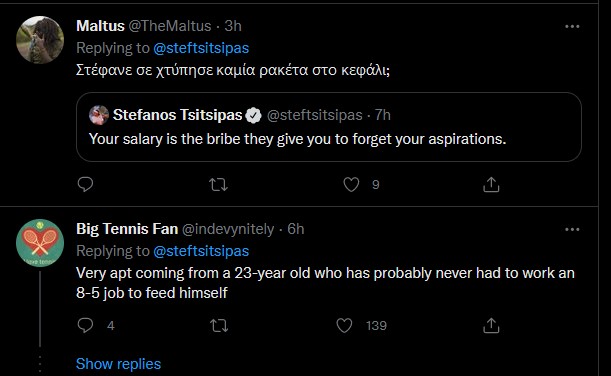Screen dimensions: 611x376
Task: Reply to Maltus's tweet via comment icon
Action: pyautogui.click(x=85, y=184)
